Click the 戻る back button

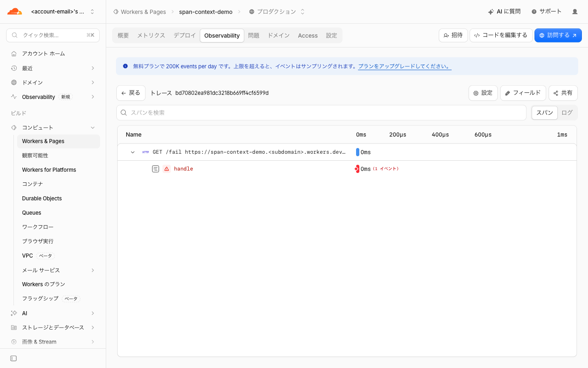pos(131,93)
